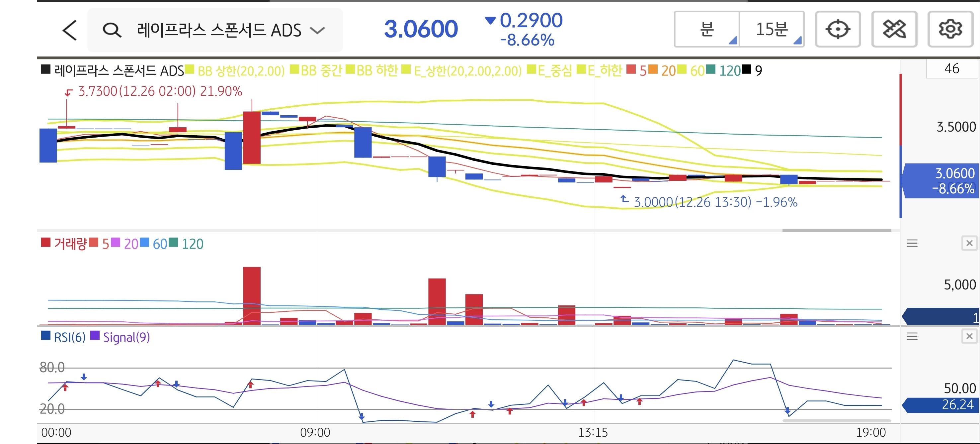Click the Signal(9) legend label
Image resolution: width=980 pixels, height=444 pixels.
pyautogui.click(x=126, y=337)
